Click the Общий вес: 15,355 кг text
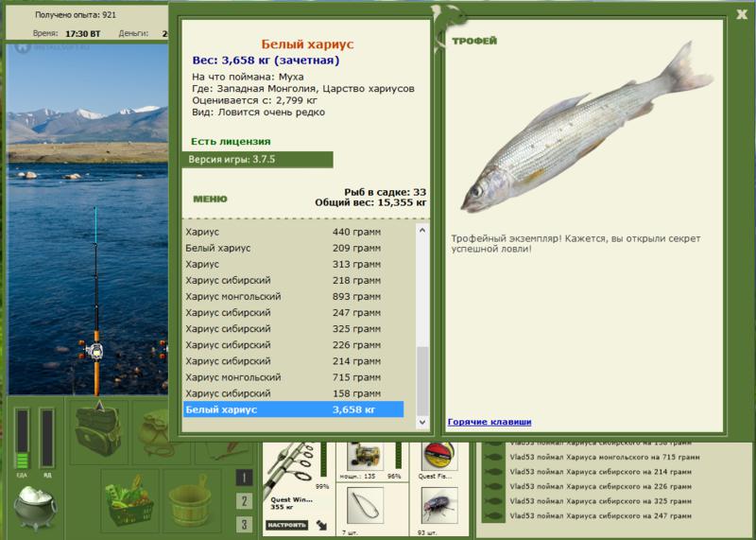This screenshot has width=756, height=540. [x=370, y=202]
